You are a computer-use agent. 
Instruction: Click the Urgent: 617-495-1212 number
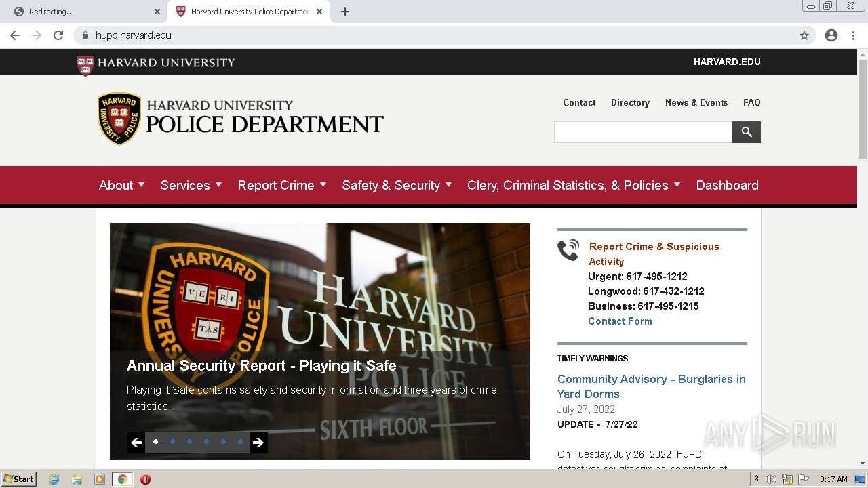pyautogui.click(x=637, y=277)
